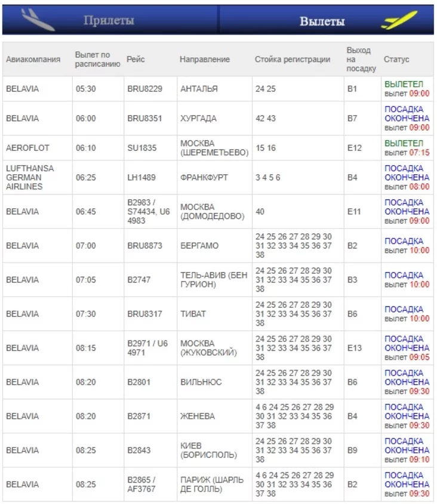
Task: Select destination КИЕВ (БОРИСПОЛЬ)
Action: point(208,450)
